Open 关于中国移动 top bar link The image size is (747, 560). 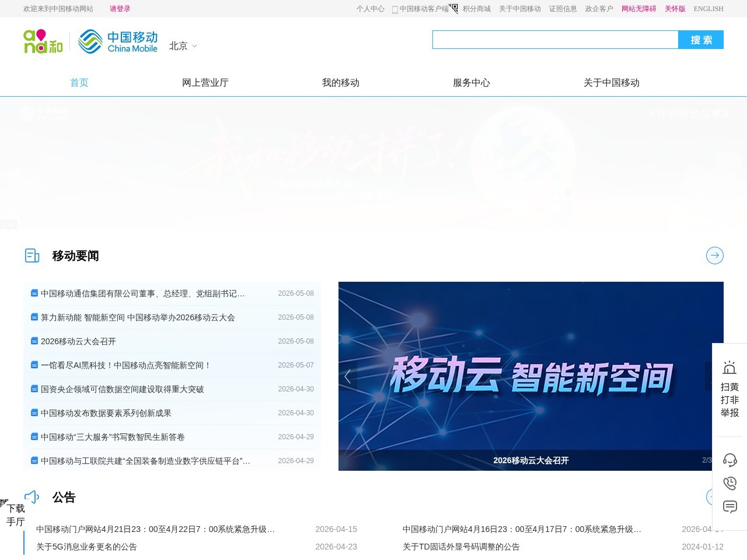coord(520,9)
